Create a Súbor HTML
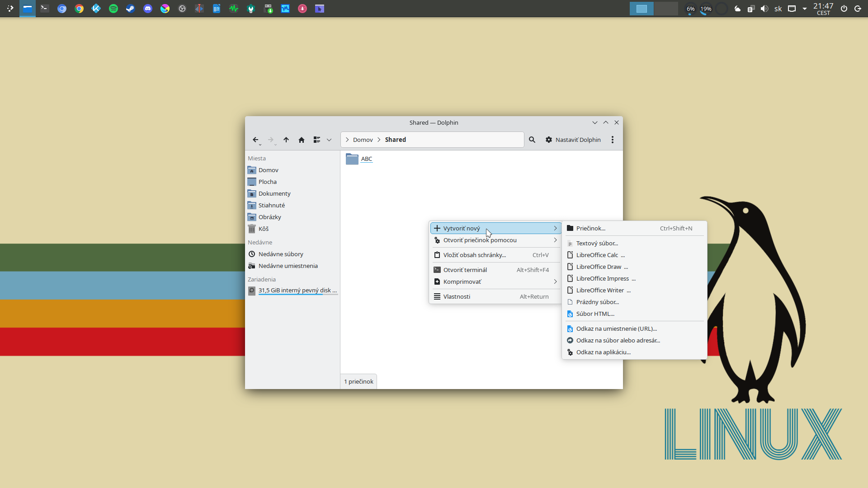This screenshot has height=488, width=868. 634,314
